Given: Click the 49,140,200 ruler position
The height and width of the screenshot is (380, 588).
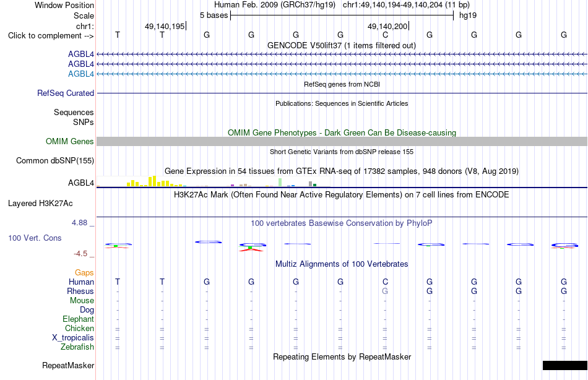Looking at the screenshot, I should pyautogui.click(x=387, y=26).
